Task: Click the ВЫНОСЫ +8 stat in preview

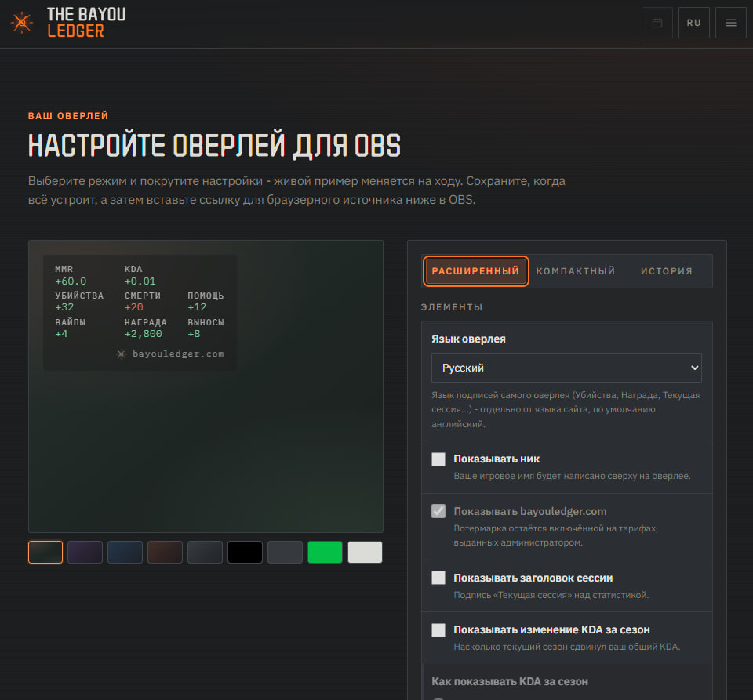Action: tap(206, 328)
